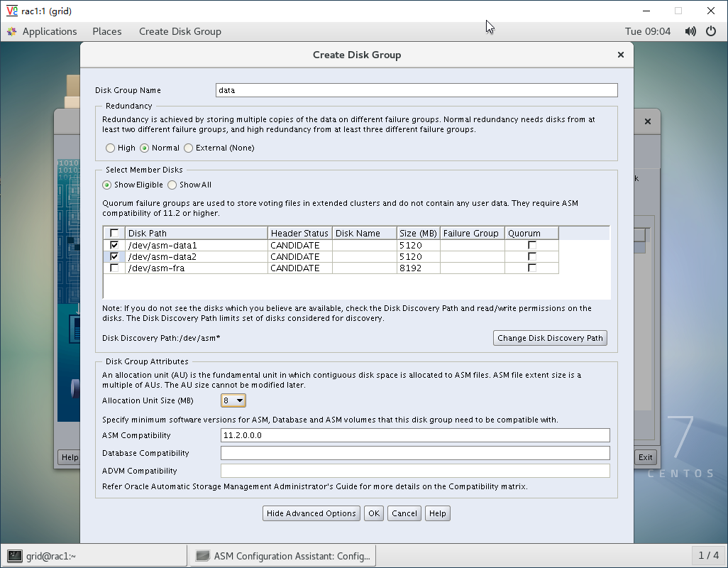Click the terminal icon in grid@rac1 taskbar entry

pyautogui.click(x=15, y=555)
